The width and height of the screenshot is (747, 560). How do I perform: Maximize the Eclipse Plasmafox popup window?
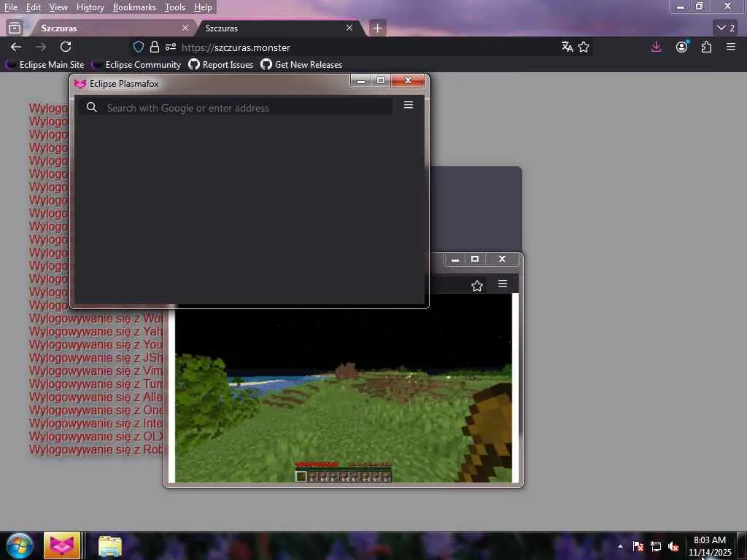381,80
